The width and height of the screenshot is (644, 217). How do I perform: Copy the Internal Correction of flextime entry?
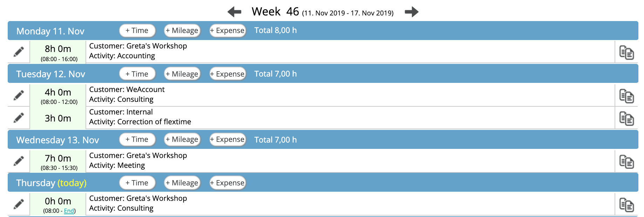point(626,118)
